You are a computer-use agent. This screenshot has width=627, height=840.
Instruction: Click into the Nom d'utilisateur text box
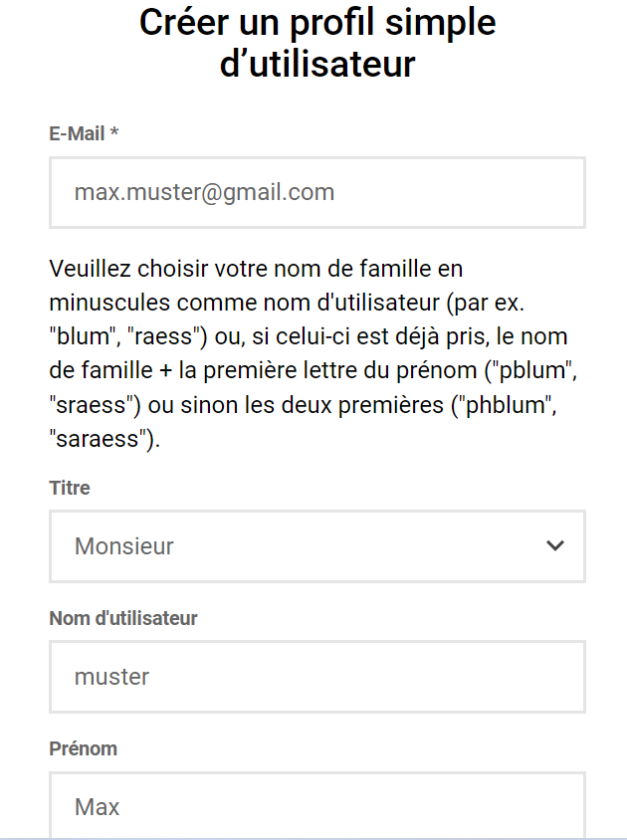(x=317, y=677)
